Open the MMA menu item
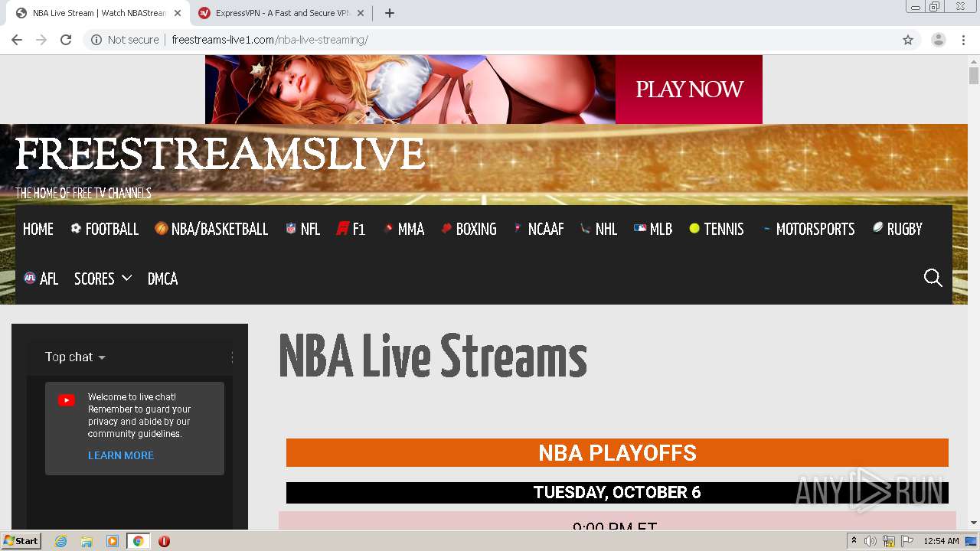Screen dimensions: 980x551 point(403,229)
